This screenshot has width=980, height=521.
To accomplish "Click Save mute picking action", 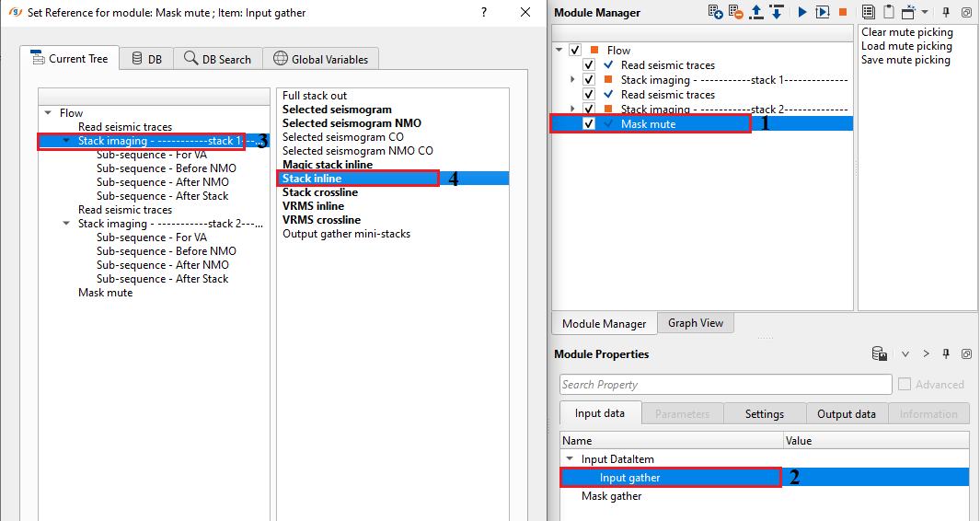I will click(905, 60).
